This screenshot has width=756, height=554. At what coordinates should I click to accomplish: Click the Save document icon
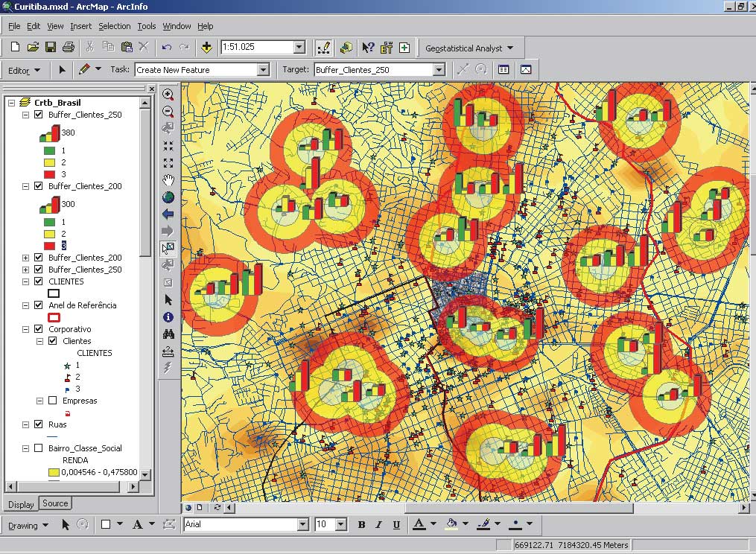tap(51, 47)
